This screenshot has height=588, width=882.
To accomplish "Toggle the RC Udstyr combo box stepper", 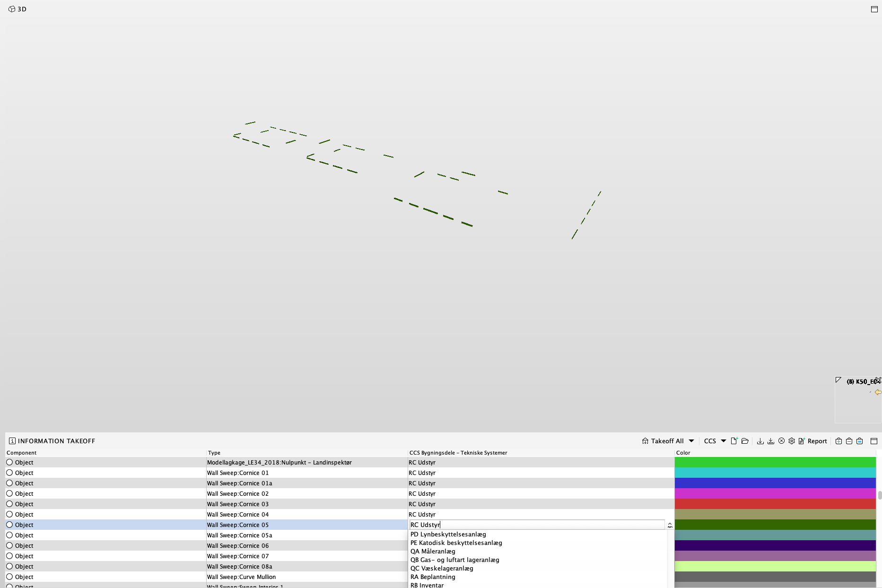I will [x=670, y=525].
